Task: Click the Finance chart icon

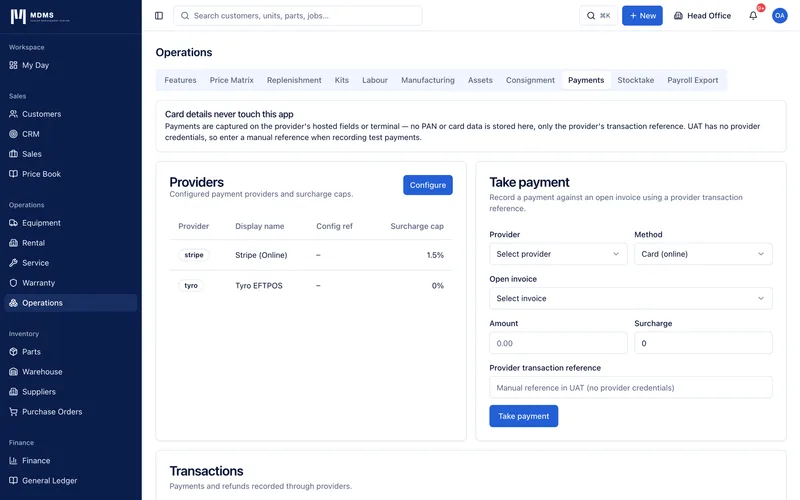Action: tap(13, 461)
